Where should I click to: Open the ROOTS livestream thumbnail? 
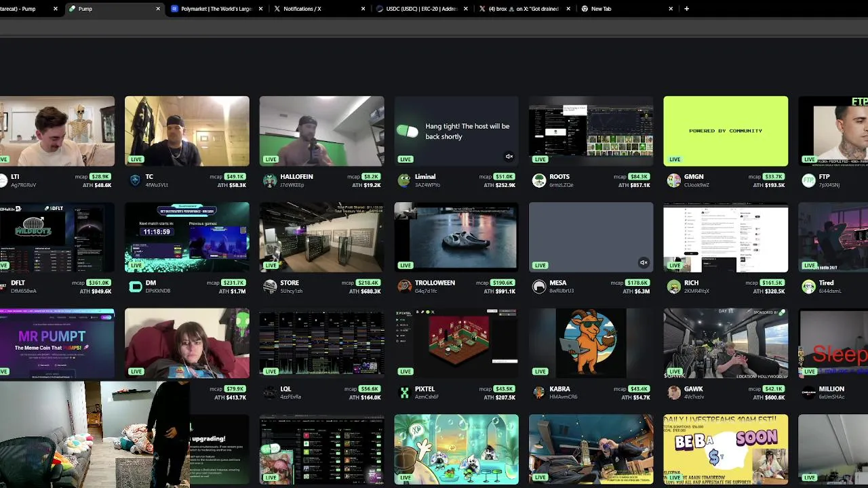591,131
